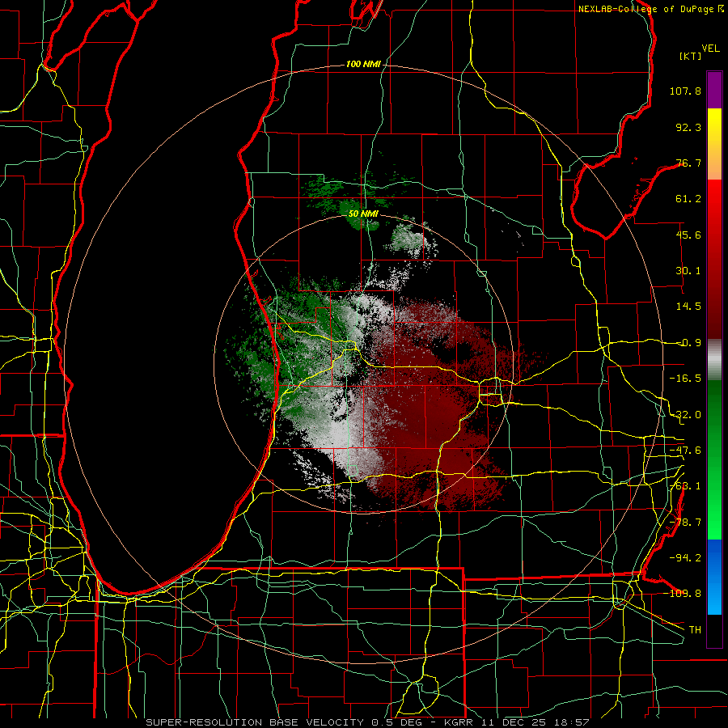728x728 pixels.
Task: Pick the gray near-zero band of the velocity scale
Action: click(x=714, y=359)
